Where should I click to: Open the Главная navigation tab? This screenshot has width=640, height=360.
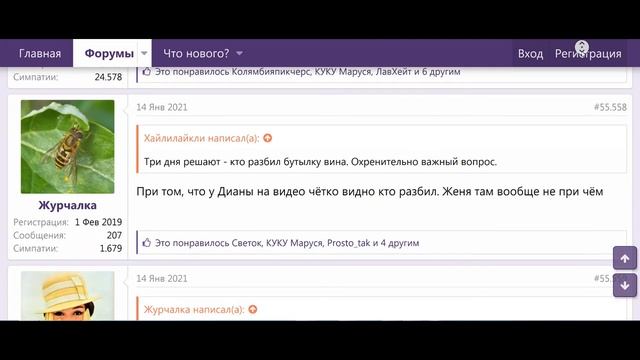40,53
